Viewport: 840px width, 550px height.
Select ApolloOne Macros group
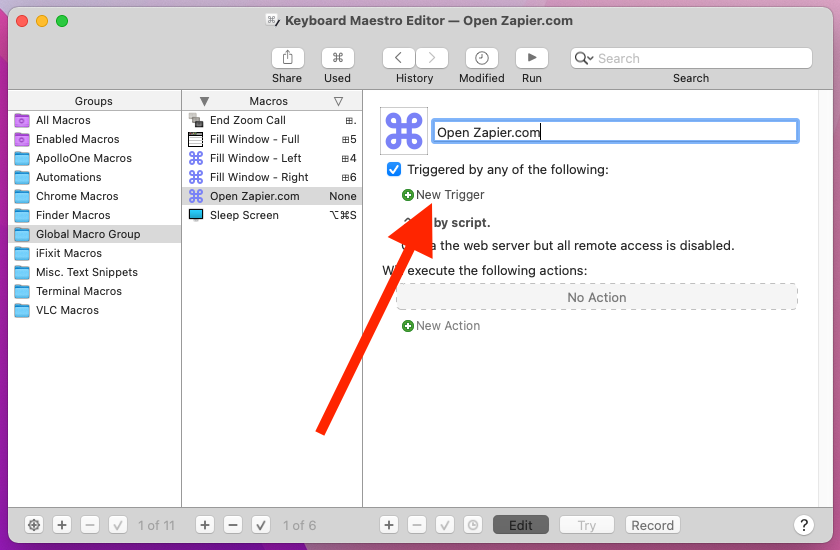pos(95,158)
